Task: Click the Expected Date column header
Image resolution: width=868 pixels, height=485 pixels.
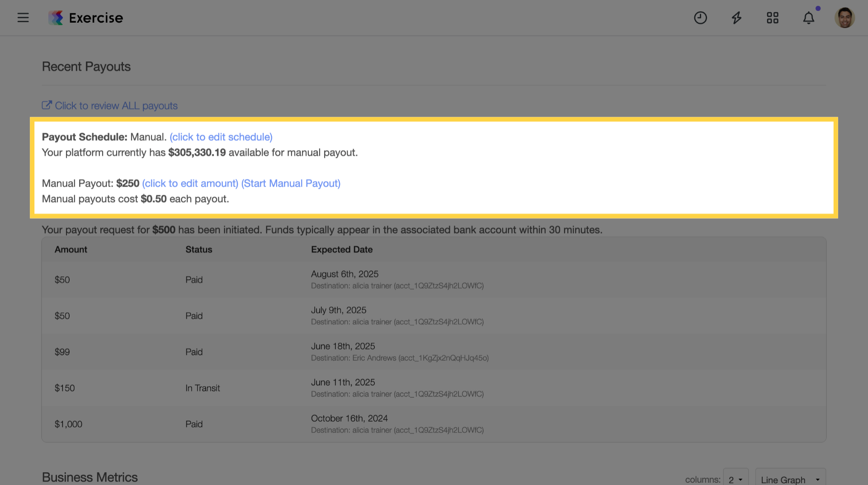Action: point(342,250)
